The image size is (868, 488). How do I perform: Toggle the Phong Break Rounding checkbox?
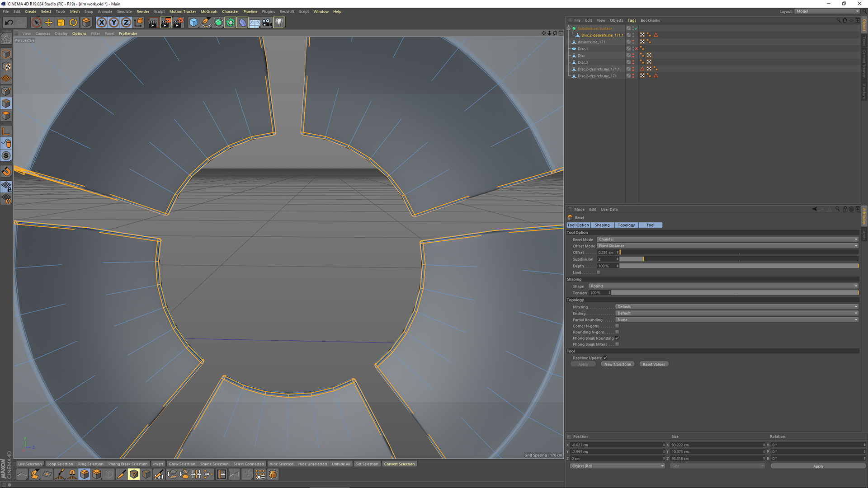click(x=617, y=338)
